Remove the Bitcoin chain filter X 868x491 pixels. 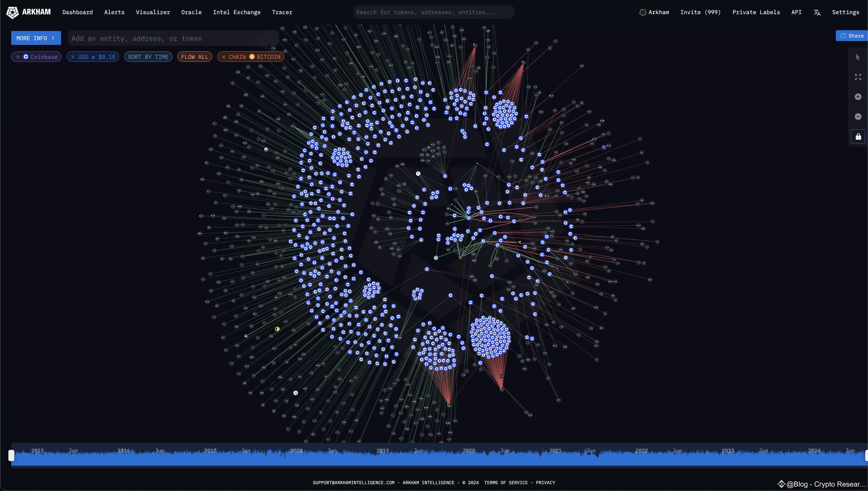223,57
